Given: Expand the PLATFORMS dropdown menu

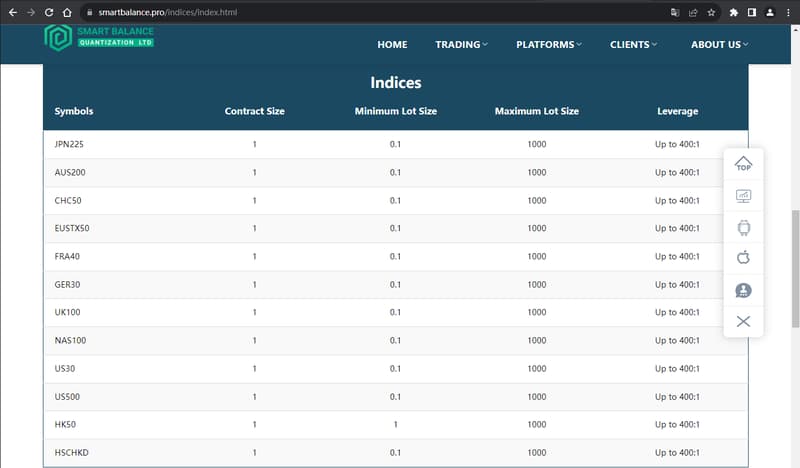Looking at the screenshot, I should pos(548,44).
